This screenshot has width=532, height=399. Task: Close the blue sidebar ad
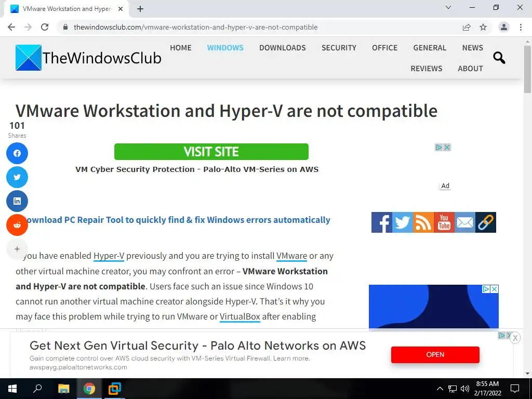[495, 289]
